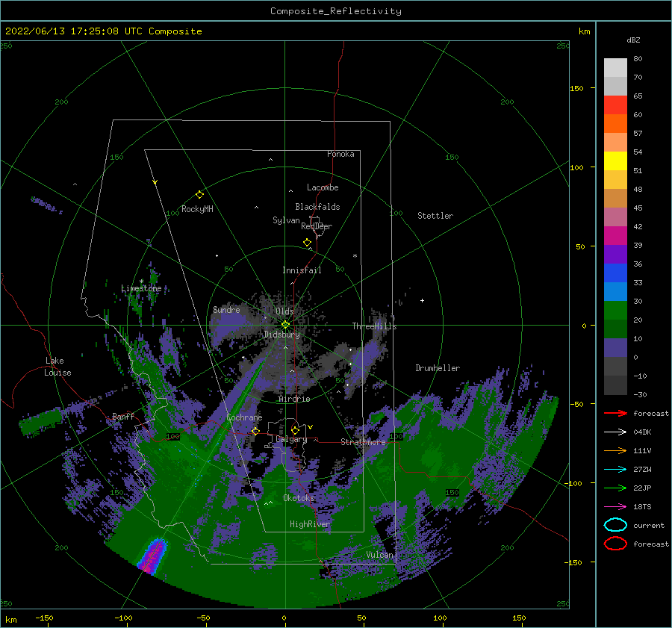Click the 2022/06/13 17:25:08 UTC timestamp

tap(103, 31)
